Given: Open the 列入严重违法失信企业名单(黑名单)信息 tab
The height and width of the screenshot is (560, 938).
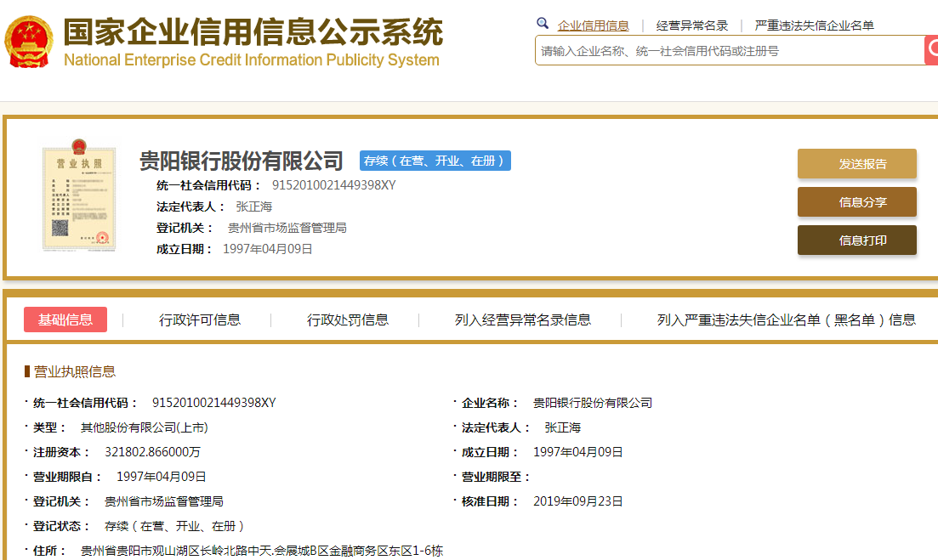Looking at the screenshot, I should point(786,320).
